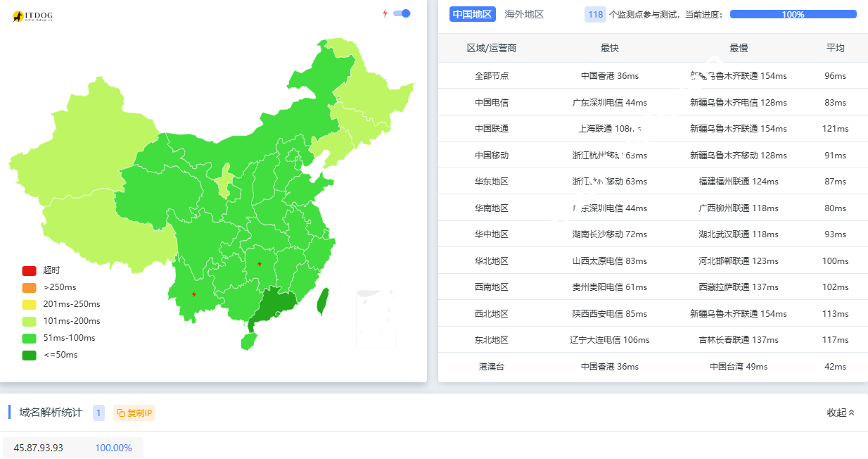Click 贵州贵阳电信 61ms cell
868x459 pixels.
coord(610,287)
